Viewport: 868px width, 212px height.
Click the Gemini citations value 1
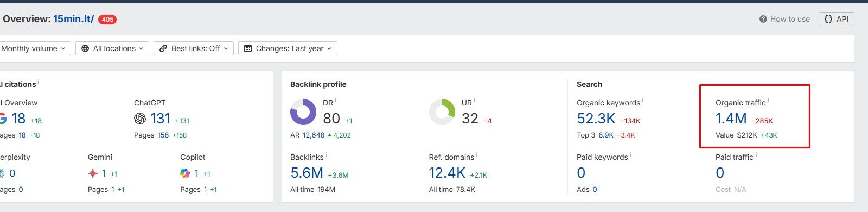(104, 173)
